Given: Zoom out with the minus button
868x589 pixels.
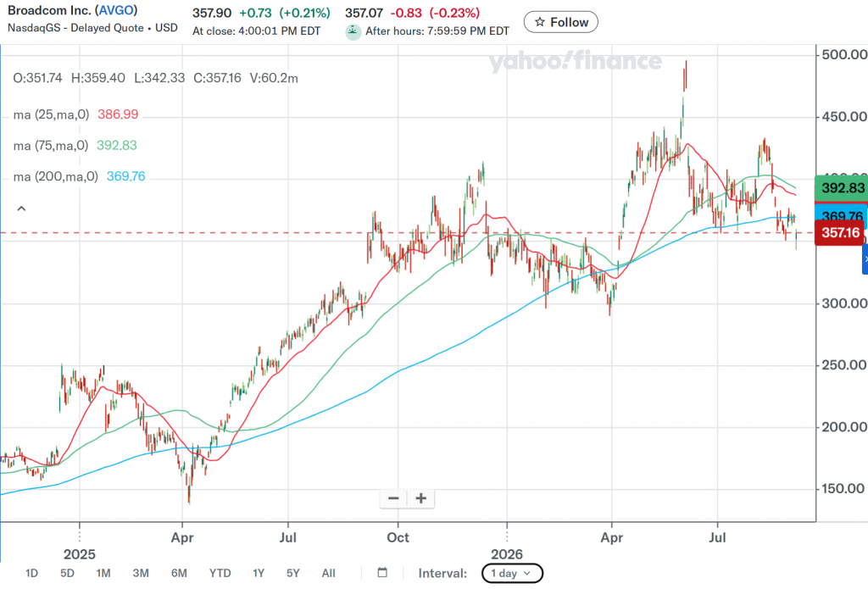Looking at the screenshot, I should [x=393, y=498].
